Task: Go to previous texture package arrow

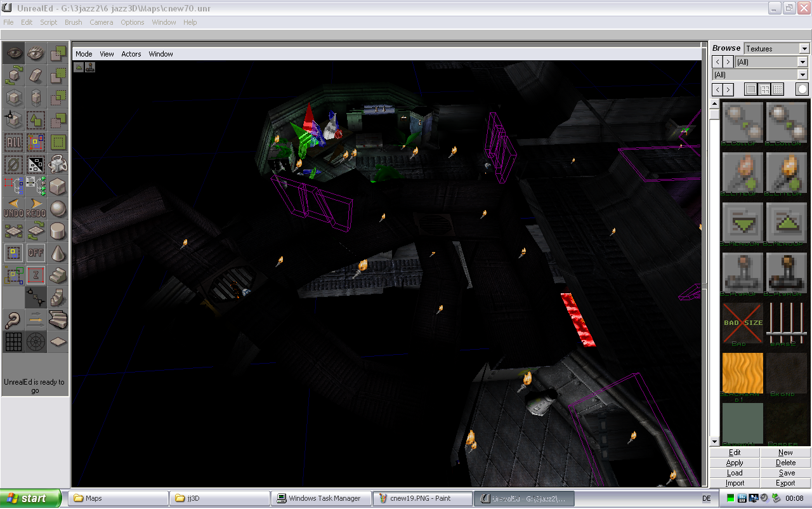Action: [717, 62]
